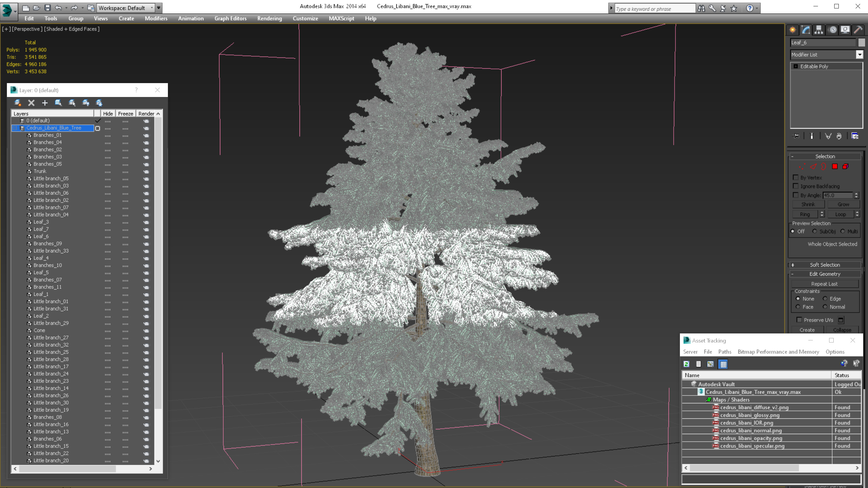
Task: Click the Save File toolbar icon
Action: tap(48, 8)
